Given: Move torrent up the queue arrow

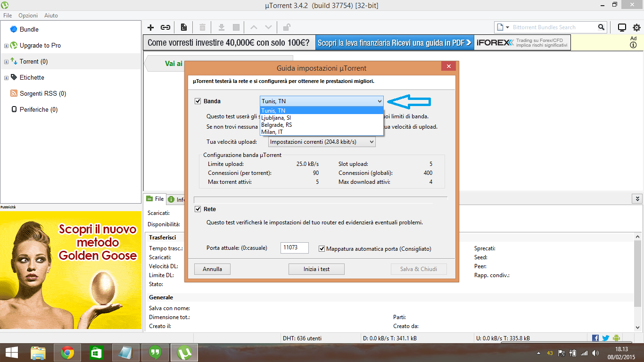Looking at the screenshot, I should (x=254, y=27).
